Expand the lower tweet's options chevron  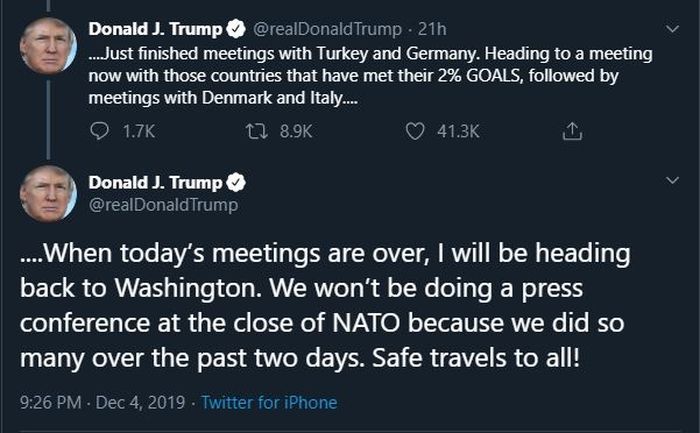pos(672,181)
